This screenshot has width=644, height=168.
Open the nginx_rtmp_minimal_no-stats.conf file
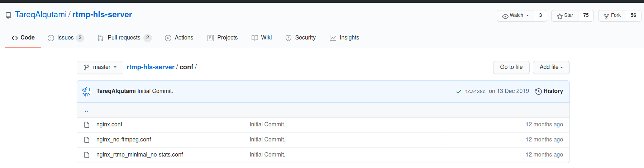tap(140, 155)
